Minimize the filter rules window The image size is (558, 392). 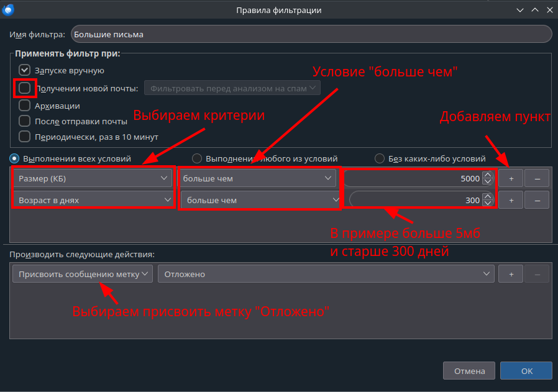pyautogui.click(x=520, y=10)
